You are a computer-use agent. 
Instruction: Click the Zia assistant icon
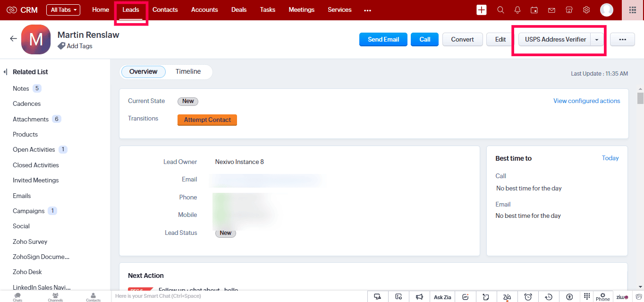click(507, 297)
